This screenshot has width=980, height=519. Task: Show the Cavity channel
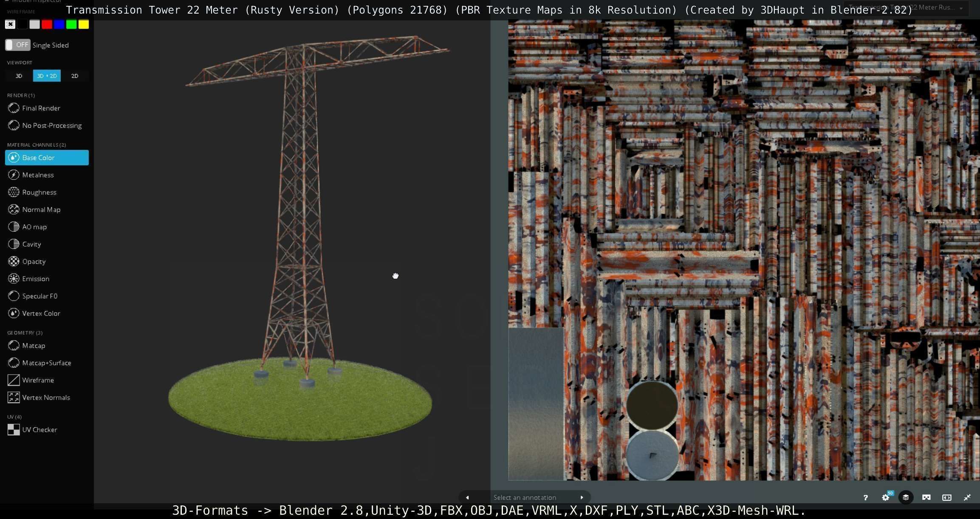(47, 244)
